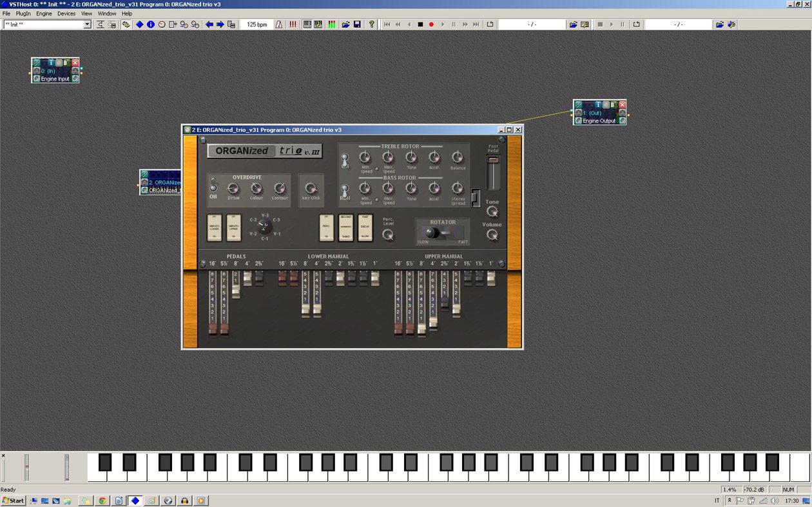Toggle the keyboard bar toolbar icon
This screenshot has height=507, width=812.
click(307, 24)
